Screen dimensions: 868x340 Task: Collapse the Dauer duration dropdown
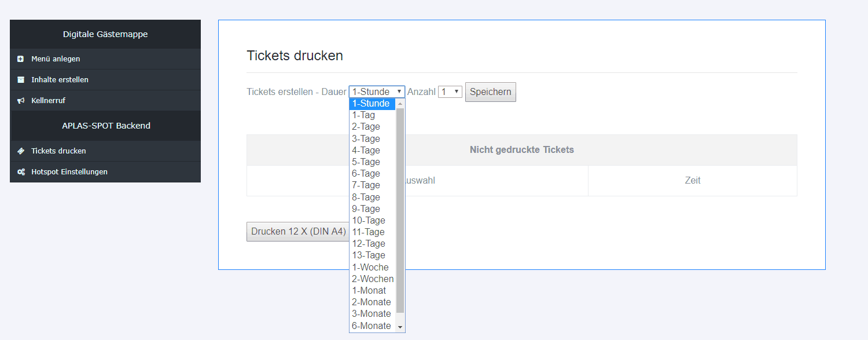click(x=377, y=92)
